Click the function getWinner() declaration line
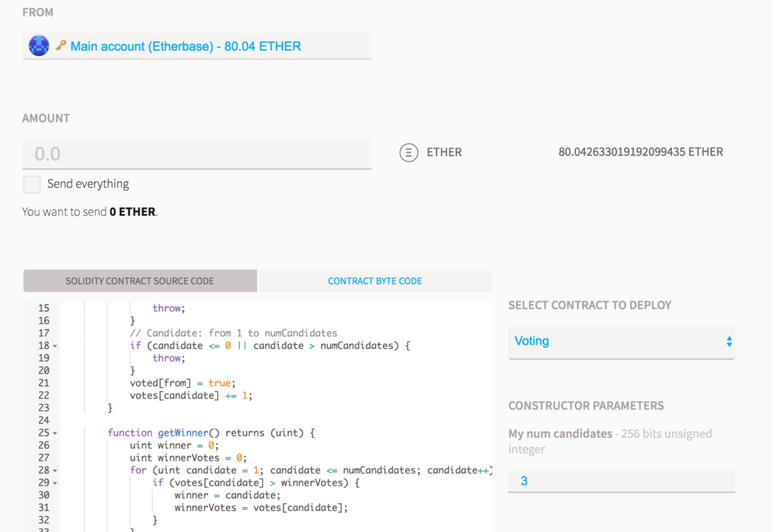Screen dimensions: 772x532 pos(211,433)
